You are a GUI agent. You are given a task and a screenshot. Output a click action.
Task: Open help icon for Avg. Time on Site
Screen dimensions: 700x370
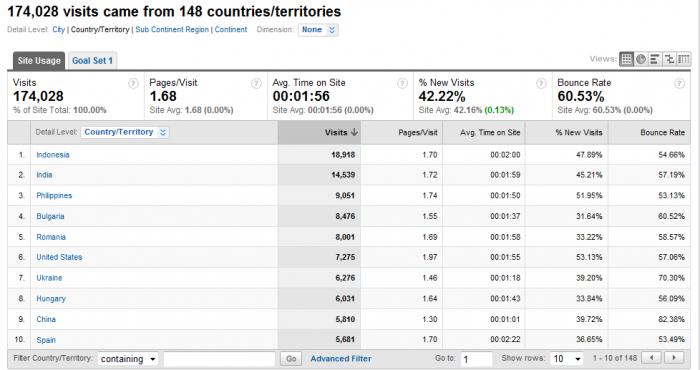pyautogui.click(x=402, y=83)
